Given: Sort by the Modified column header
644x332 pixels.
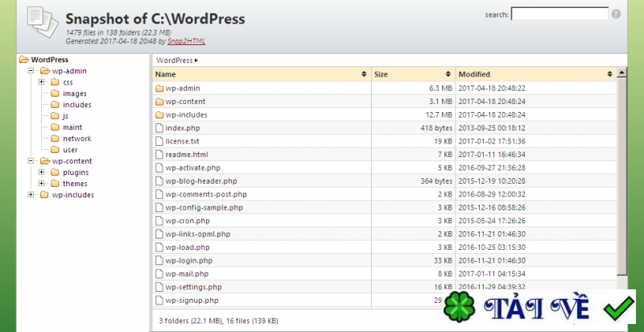Looking at the screenshot, I should pyautogui.click(x=536, y=74).
